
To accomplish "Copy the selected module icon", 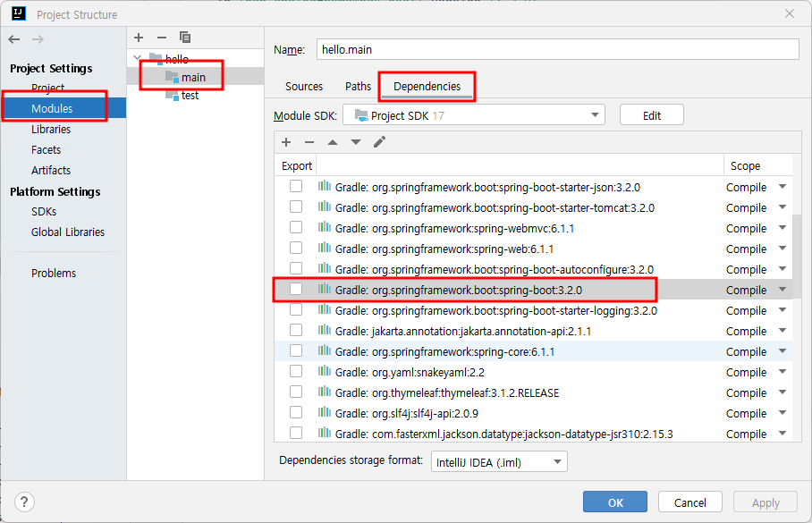I will click(x=185, y=38).
